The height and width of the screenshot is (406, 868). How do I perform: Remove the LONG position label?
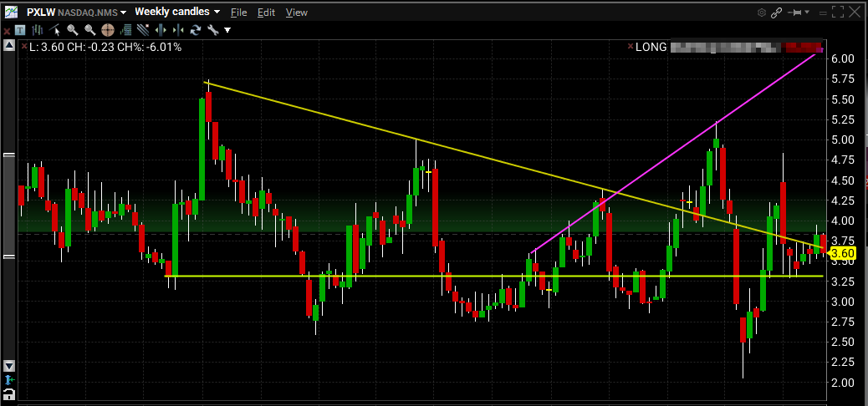coord(630,47)
